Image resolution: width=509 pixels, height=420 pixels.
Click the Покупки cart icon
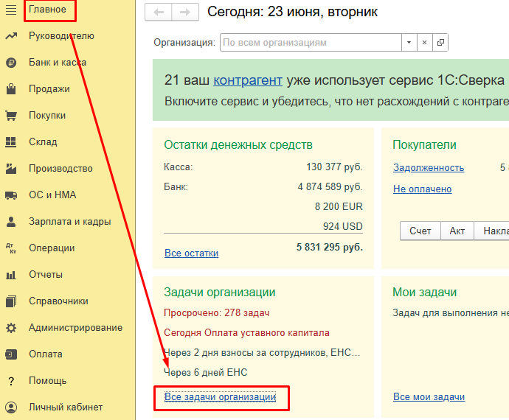[11, 116]
